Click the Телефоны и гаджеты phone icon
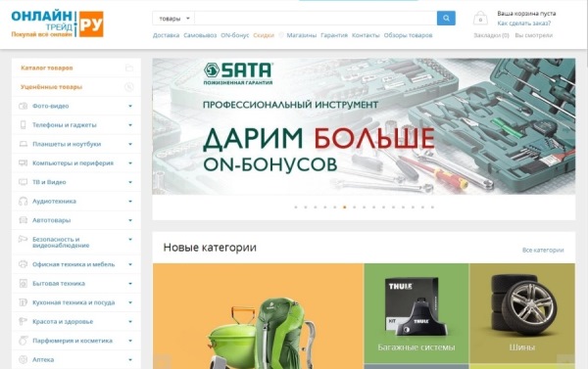This screenshot has height=369, width=588. pyautogui.click(x=23, y=124)
